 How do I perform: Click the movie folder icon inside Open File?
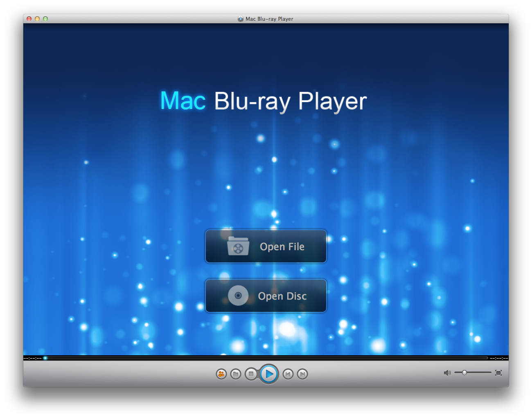(238, 246)
